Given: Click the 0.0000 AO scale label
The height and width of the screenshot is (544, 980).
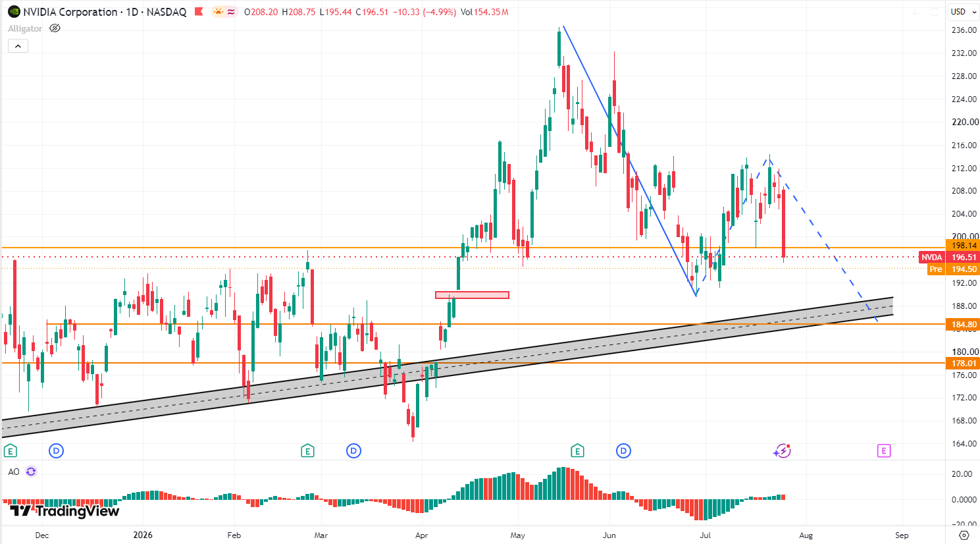Looking at the screenshot, I should [x=964, y=499].
